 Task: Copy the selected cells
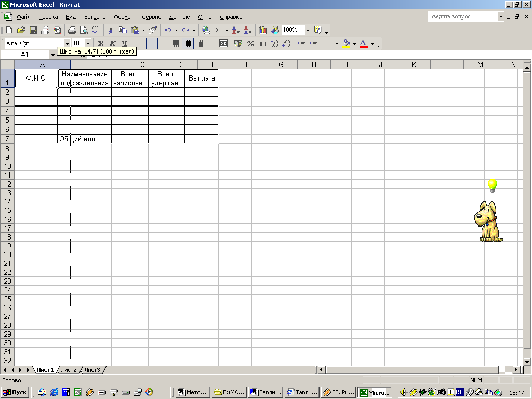(123, 30)
